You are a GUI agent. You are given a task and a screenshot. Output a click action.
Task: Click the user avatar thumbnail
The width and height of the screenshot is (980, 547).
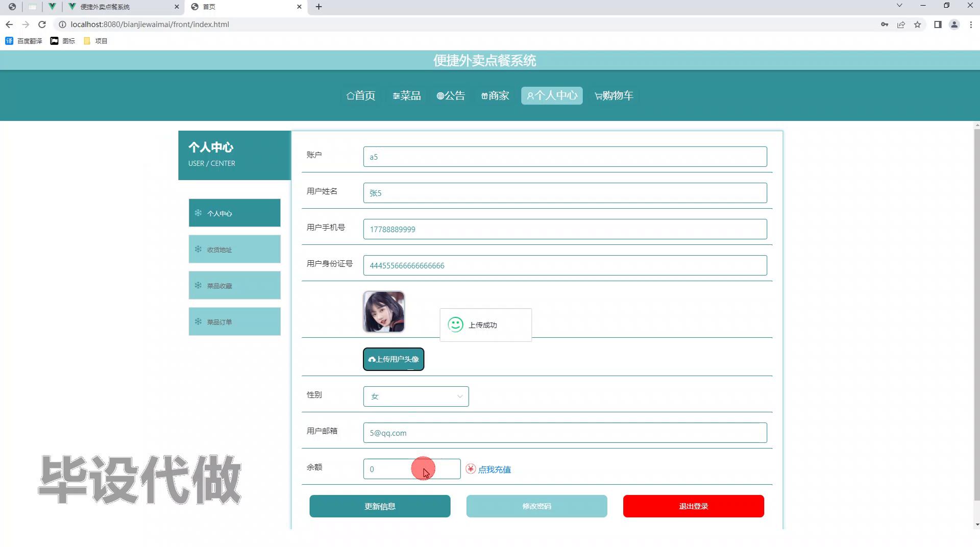coord(384,312)
